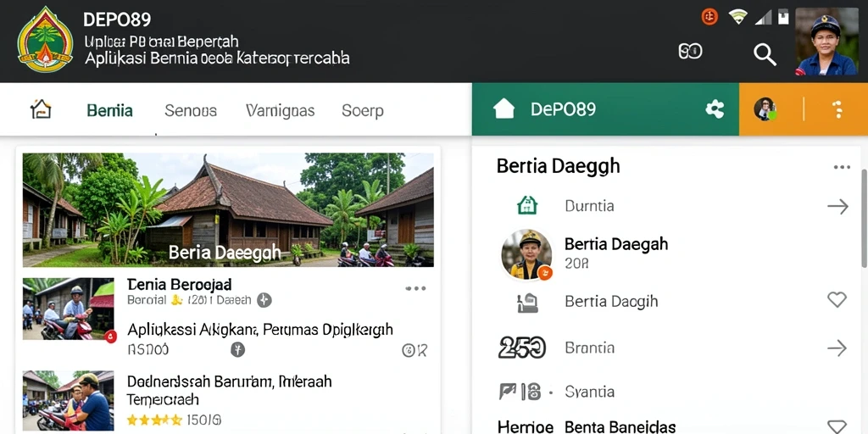This screenshot has width=868, height=434.
Task: Open the orange notification icon in status bar
Action: [709, 17]
